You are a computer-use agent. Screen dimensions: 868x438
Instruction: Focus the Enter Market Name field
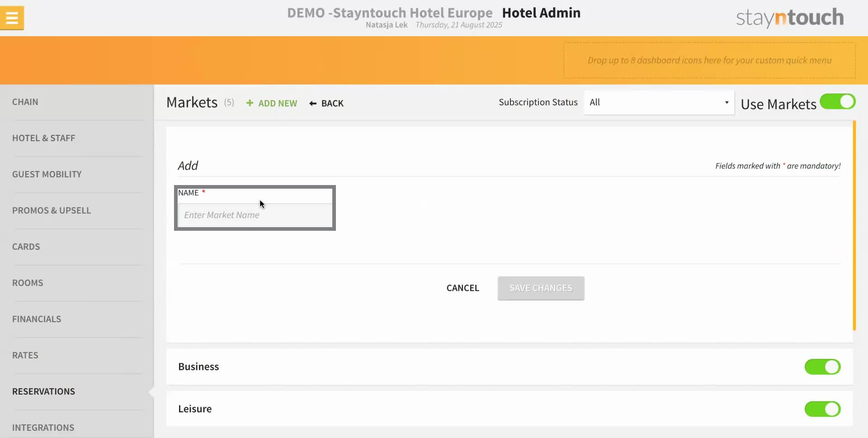pos(255,215)
